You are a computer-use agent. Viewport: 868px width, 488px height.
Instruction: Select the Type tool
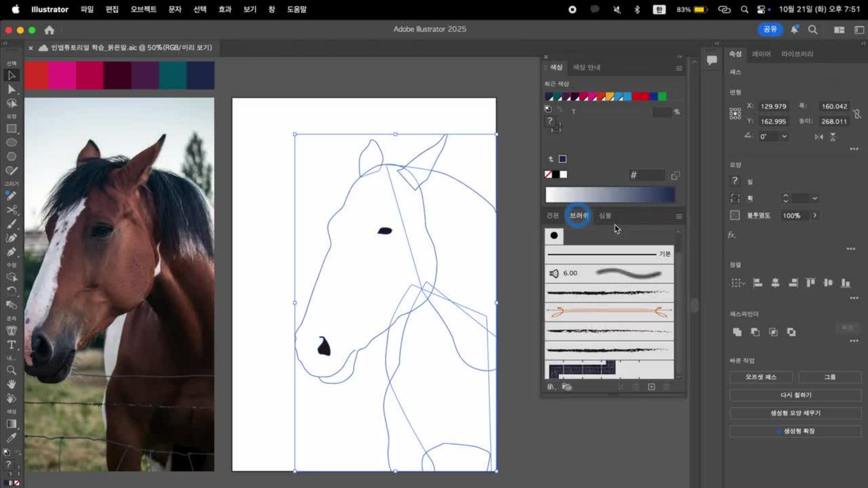pos(12,345)
